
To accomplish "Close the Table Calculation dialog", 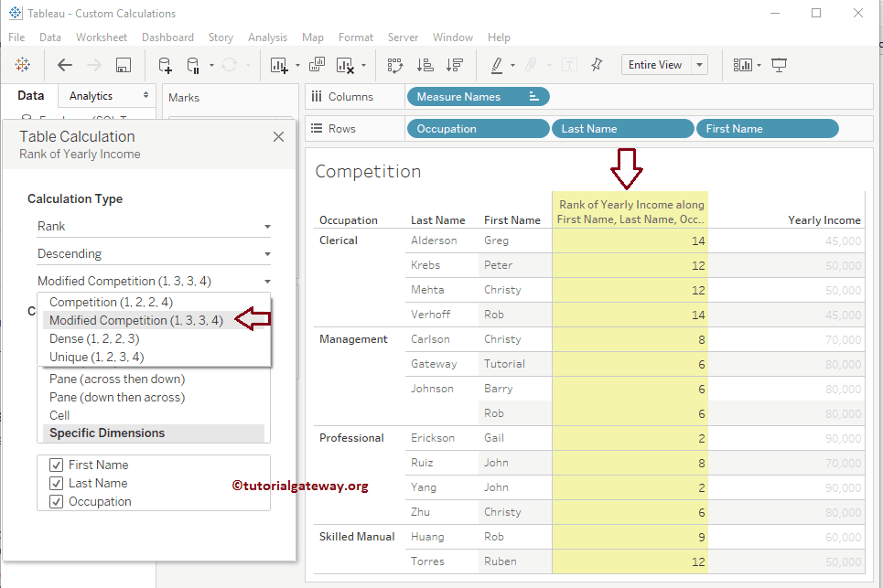I will 278,137.
